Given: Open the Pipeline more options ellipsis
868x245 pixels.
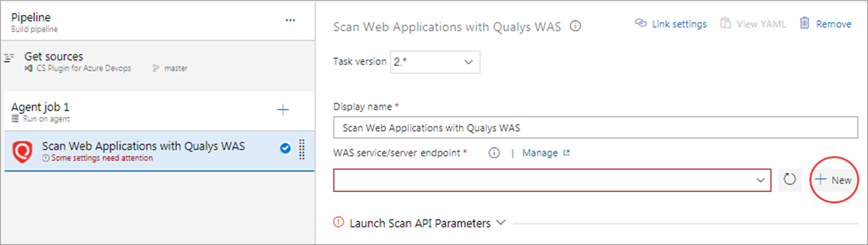Looking at the screenshot, I should click(290, 20).
